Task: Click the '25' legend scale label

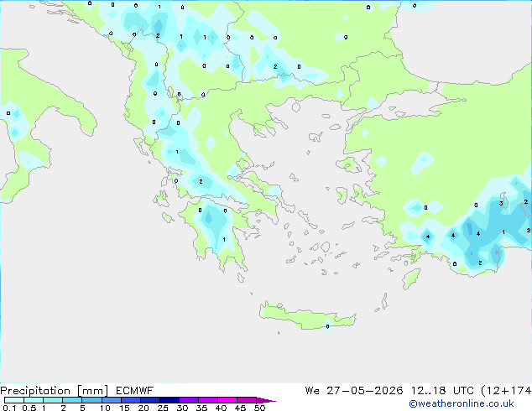Action: pos(163,408)
